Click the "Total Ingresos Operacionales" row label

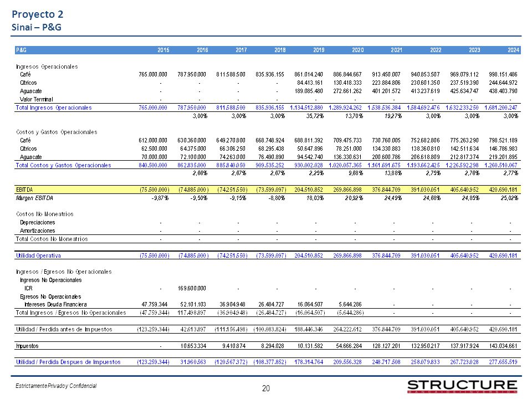coord(54,108)
